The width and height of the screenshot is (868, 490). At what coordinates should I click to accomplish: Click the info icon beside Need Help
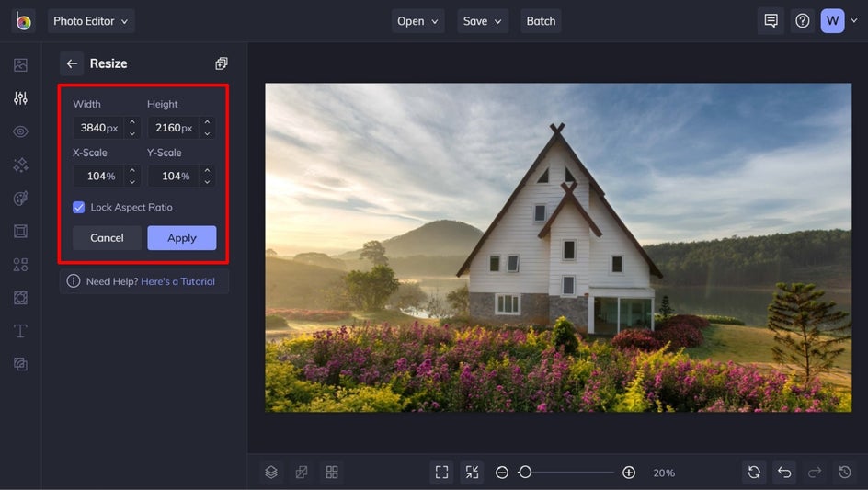pyautogui.click(x=73, y=281)
